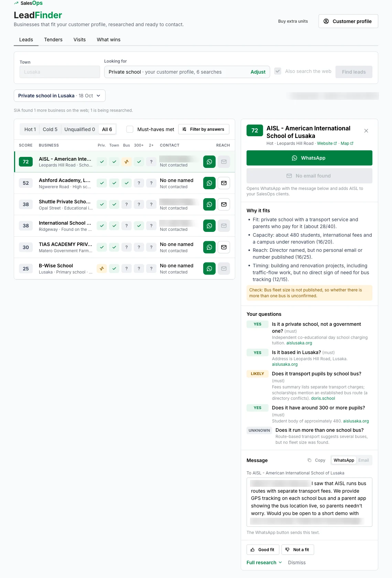The image size is (392, 578).
Task: Click B-Wise School Priv. partial indicator
Action: pyautogui.click(x=102, y=268)
